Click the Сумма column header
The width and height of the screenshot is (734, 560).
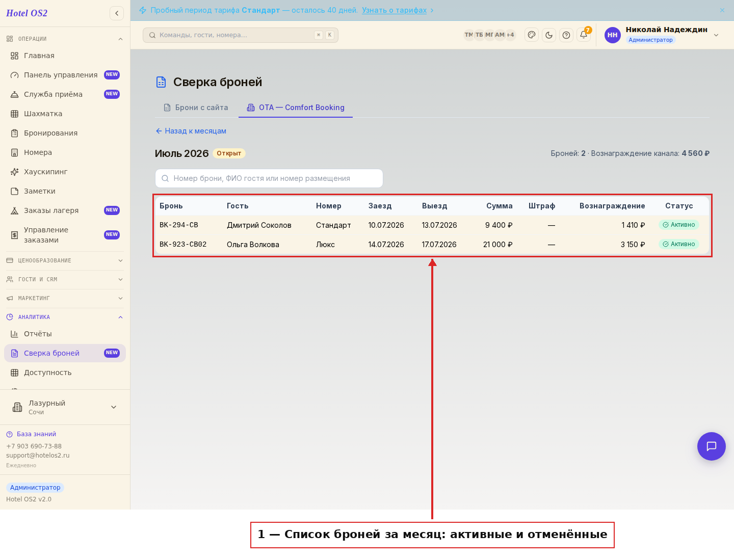point(500,206)
